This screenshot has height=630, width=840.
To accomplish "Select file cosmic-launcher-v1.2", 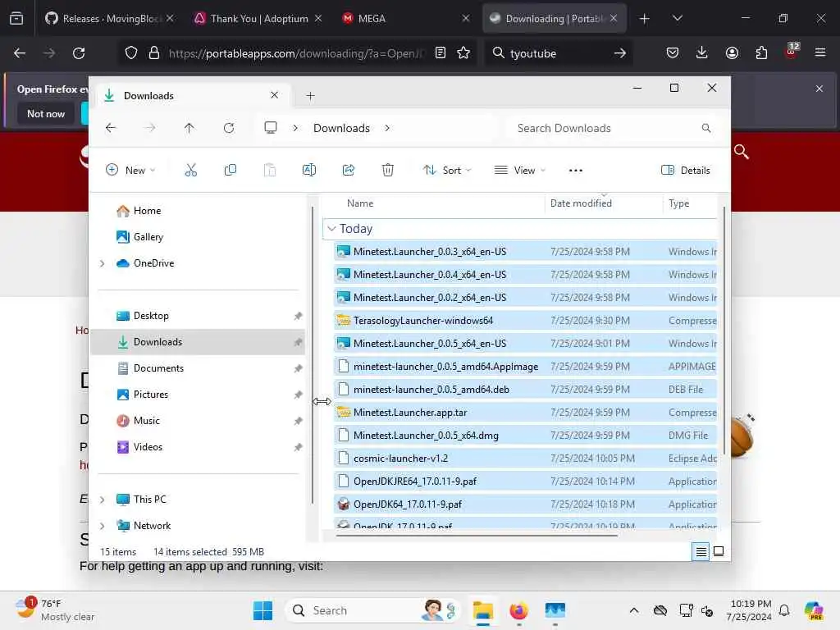I will (525, 459).
